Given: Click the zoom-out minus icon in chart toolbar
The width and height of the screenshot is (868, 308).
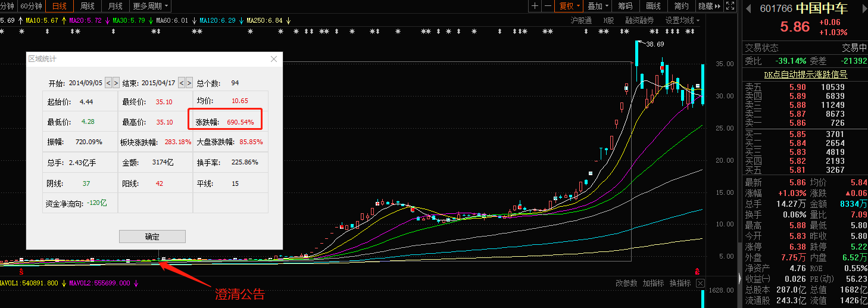Looking at the screenshot, I should click(548, 6).
